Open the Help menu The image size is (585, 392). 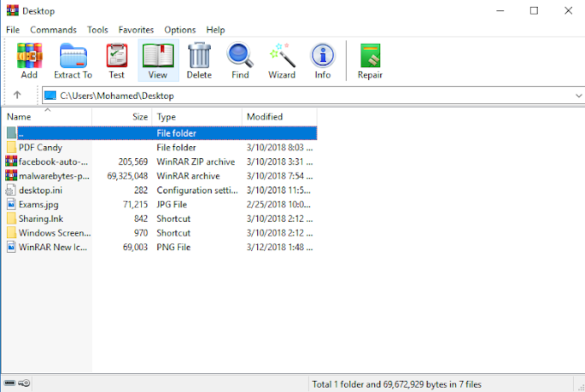click(x=216, y=30)
